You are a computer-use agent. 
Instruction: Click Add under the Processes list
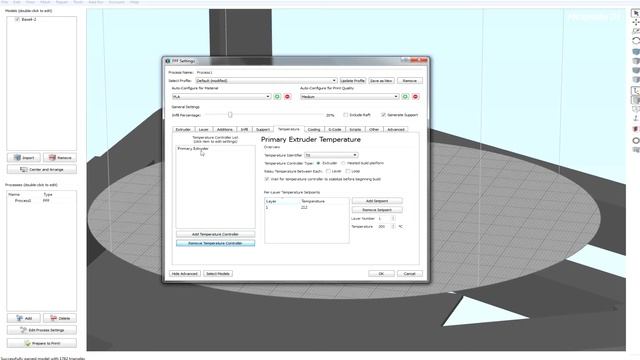[x=24, y=318]
